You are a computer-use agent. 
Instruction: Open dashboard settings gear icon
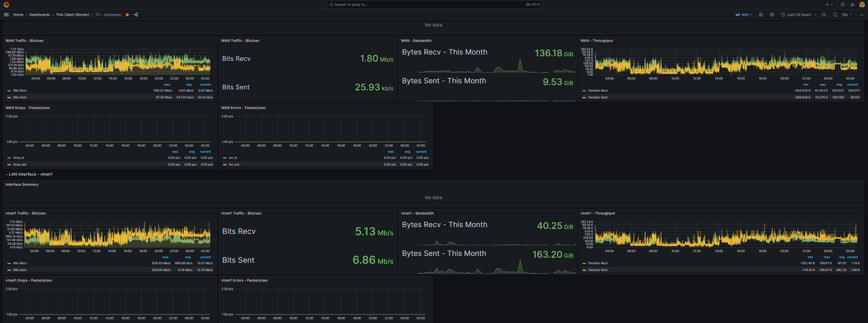tap(772, 15)
